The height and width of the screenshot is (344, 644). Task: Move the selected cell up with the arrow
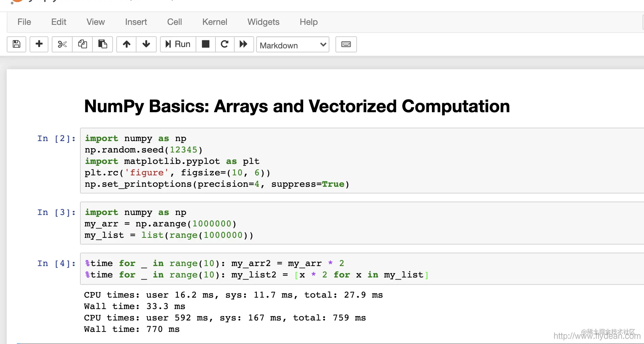(x=126, y=44)
